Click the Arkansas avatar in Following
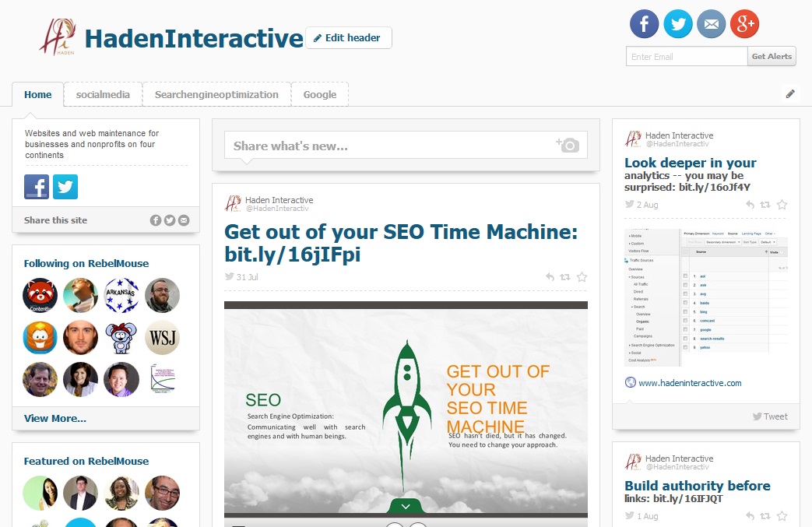 [121, 296]
